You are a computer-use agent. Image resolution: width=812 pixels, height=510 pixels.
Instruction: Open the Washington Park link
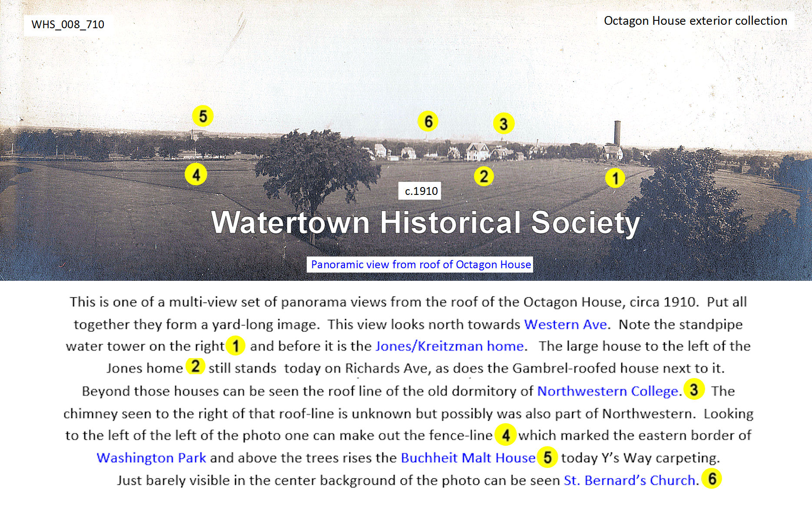click(x=151, y=457)
